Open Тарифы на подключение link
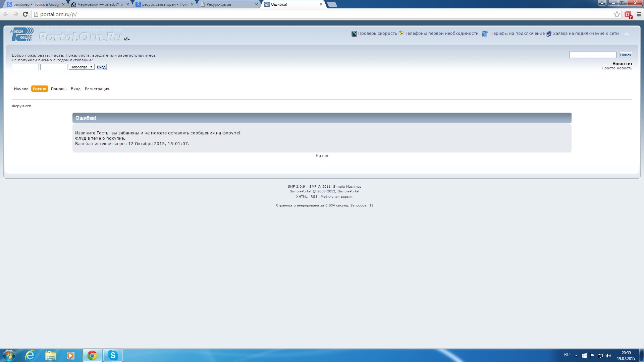The width and height of the screenshot is (644, 362). point(517,34)
